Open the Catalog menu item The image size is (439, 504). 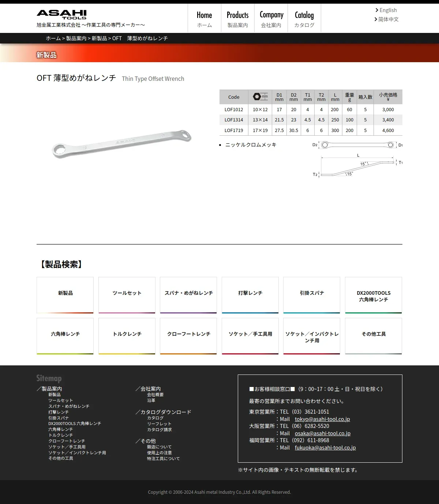coord(304,18)
